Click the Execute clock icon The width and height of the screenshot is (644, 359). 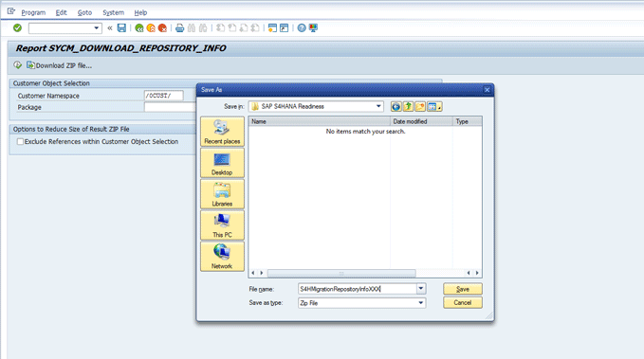pyautogui.click(x=17, y=64)
